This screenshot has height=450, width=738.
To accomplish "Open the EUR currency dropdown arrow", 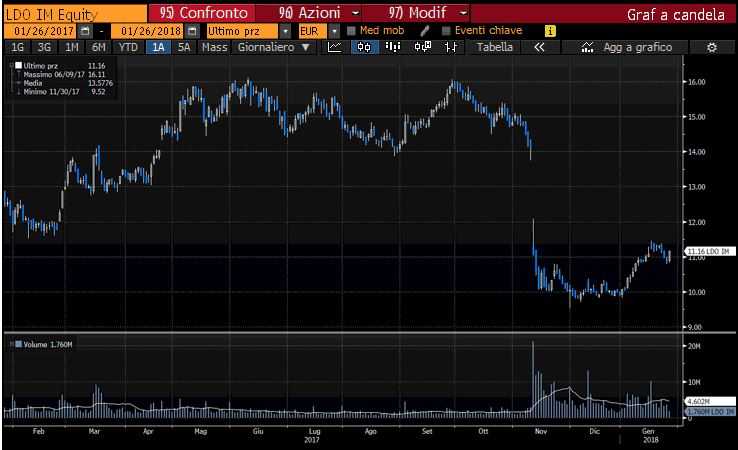I will (x=334, y=31).
